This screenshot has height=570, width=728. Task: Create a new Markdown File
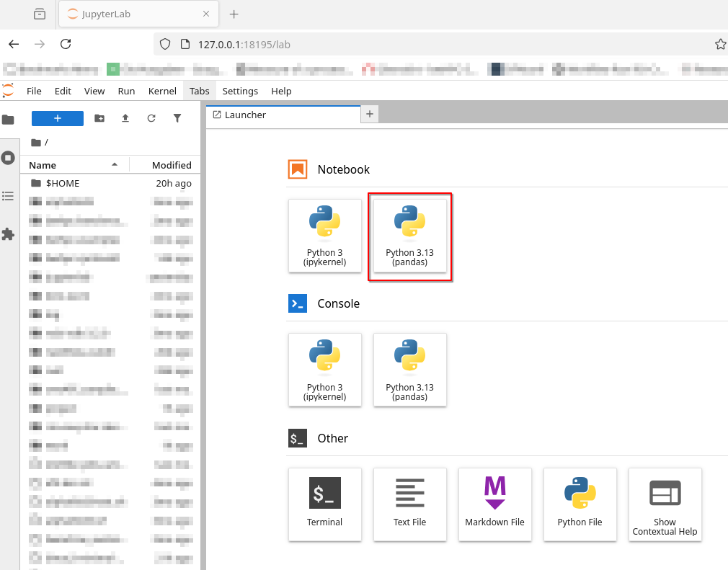[495, 504]
